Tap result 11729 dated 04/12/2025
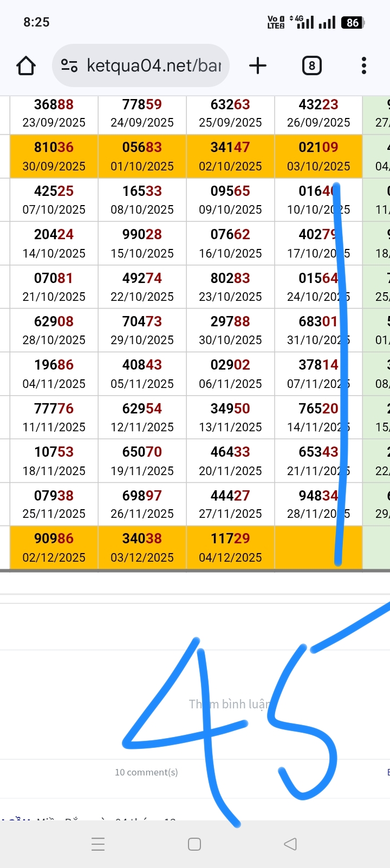The width and height of the screenshot is (390, 868). click(x=230, y=548)
